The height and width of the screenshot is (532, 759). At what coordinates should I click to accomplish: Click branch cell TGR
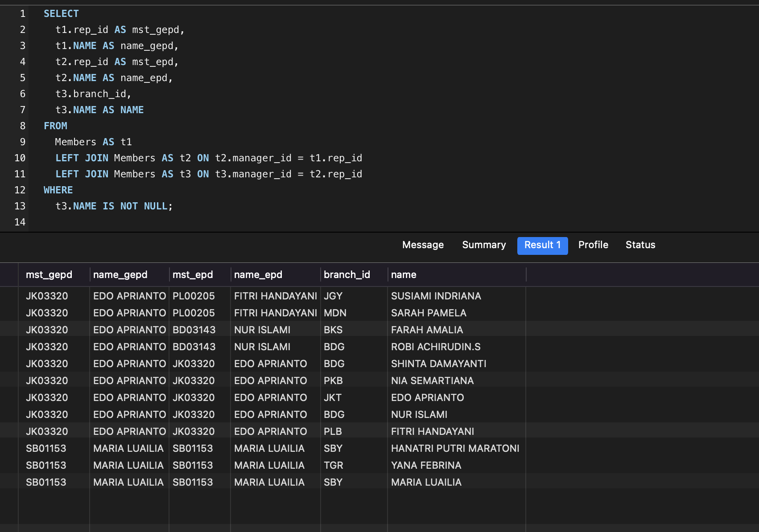click(x=333, y=466)
